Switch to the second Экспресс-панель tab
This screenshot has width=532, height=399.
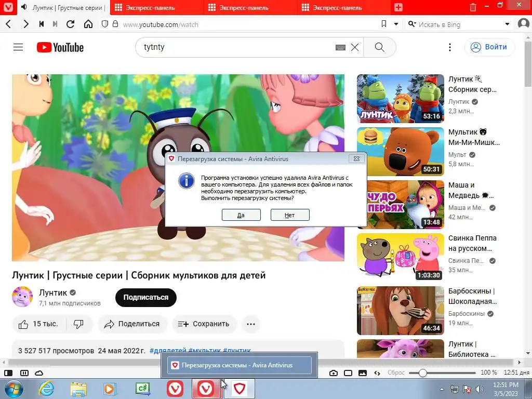[x=250, y=7]
